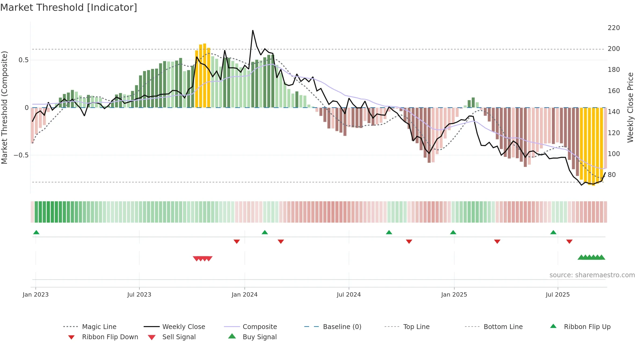The height and width of the screenshot is (362, 644).
Task: Click the highest peak of the Weekly Close line
Action: (x=253, y=31)
